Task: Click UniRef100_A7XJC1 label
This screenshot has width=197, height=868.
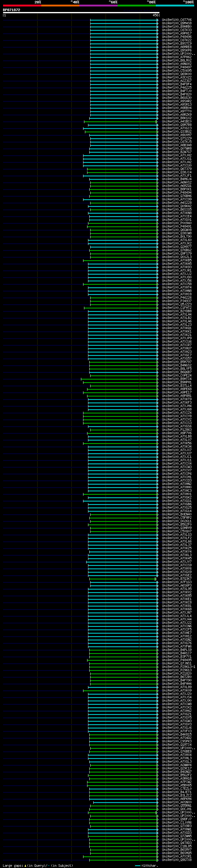Action: click(x=176, y=457)
